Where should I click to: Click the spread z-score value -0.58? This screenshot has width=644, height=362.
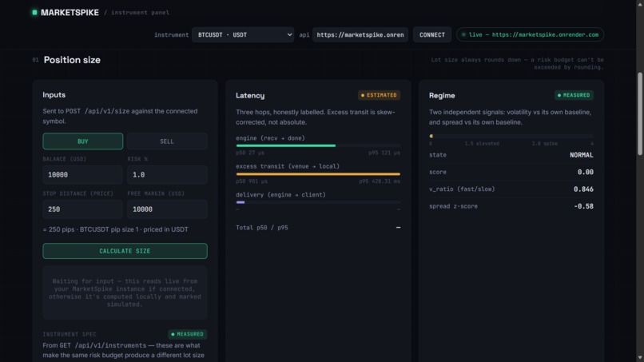(583, 206)
